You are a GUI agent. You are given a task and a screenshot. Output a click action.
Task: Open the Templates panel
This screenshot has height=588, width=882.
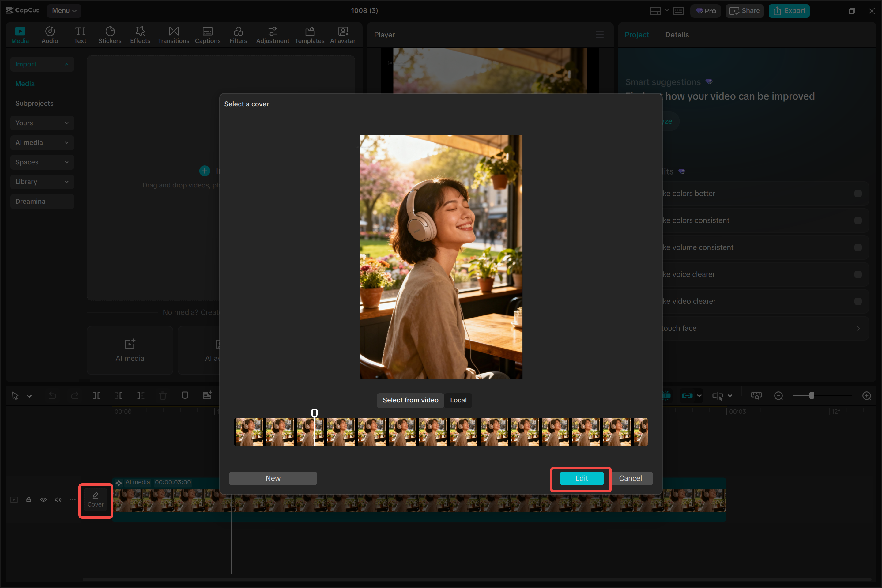(309, 35)
